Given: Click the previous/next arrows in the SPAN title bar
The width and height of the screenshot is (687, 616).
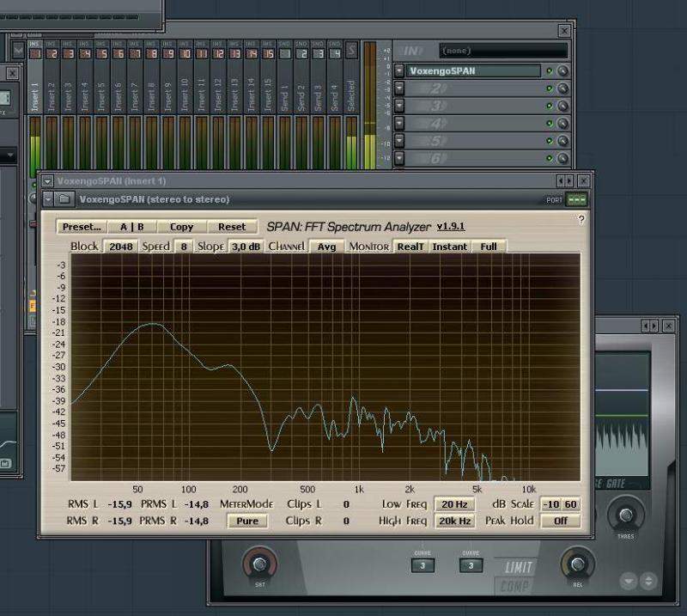Looking at the screenshot, I should coord(565,181).
